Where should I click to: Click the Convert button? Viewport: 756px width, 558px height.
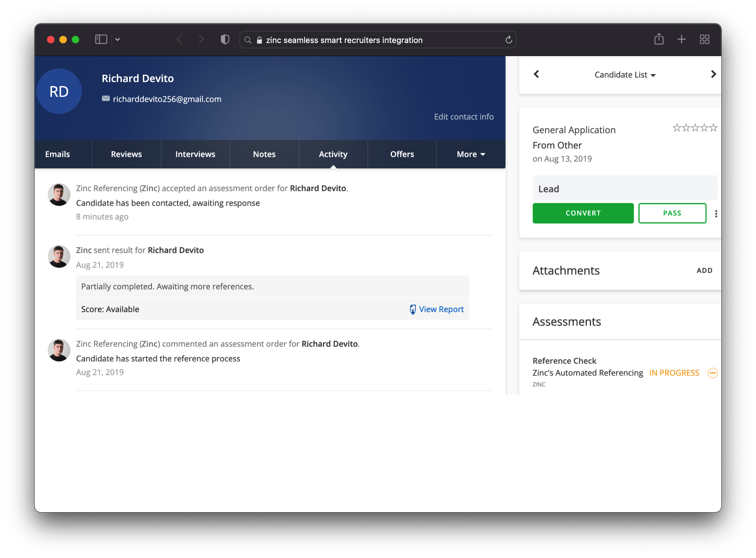point(583,213)
